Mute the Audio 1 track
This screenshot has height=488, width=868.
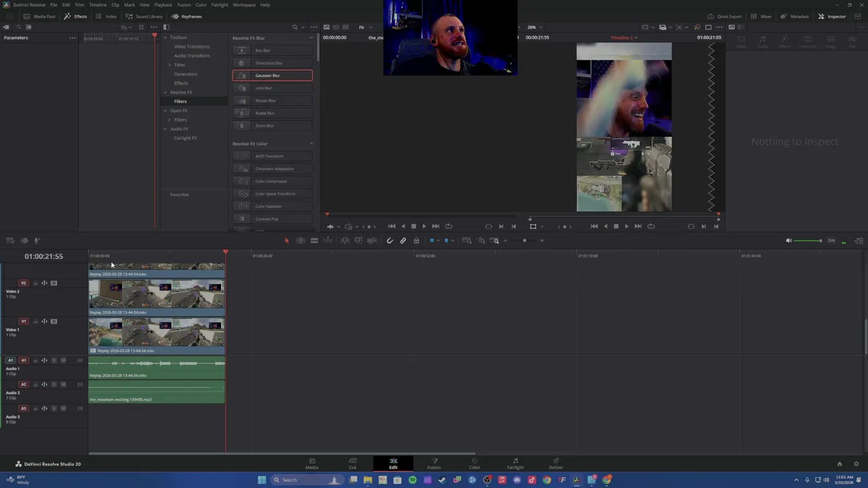(x=64, y=360)
